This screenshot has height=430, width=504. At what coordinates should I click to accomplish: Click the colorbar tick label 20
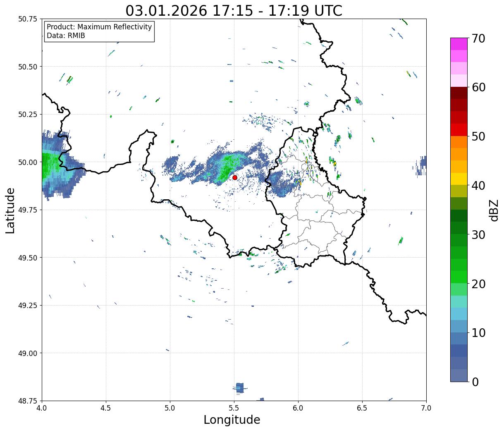(478, 284)
